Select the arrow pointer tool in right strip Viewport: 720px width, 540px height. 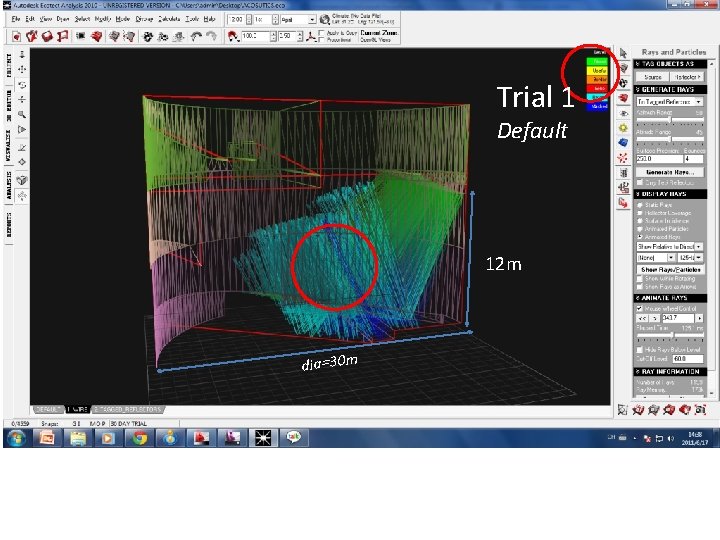(623, 53)
